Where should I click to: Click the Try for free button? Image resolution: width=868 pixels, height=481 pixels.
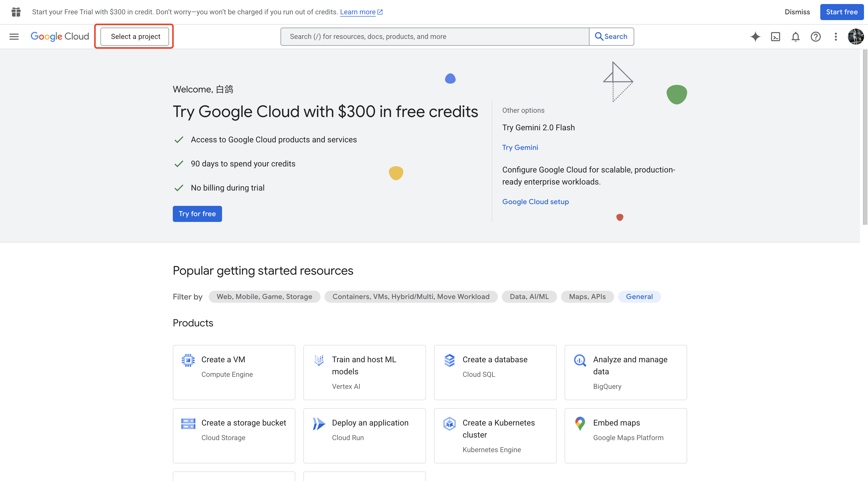click(197, 214)
